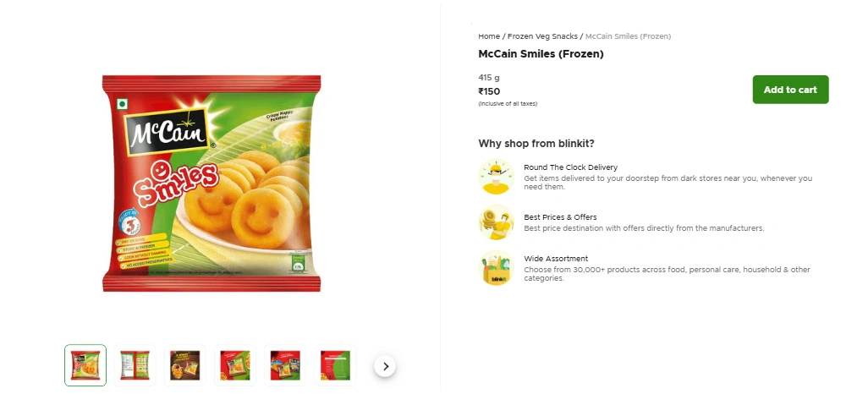Click the Round The Clock Delivery icon
868x394 pixels.
(x=496, y=176)
